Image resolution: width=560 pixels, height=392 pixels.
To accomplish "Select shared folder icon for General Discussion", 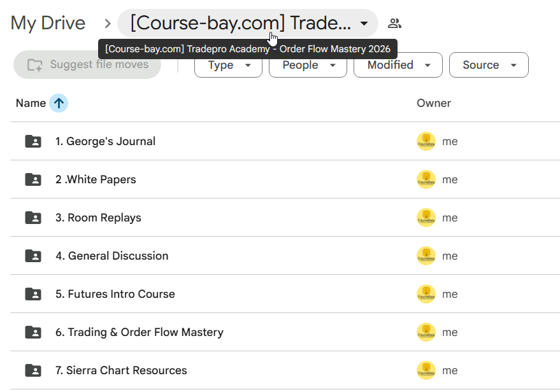I will (33, 256).
